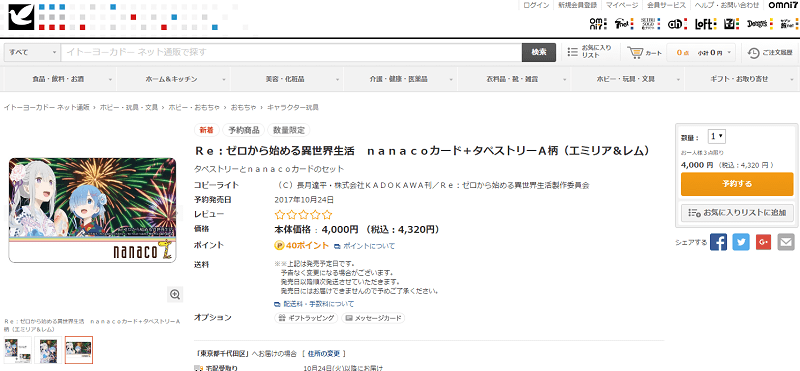This screenshot has height=371, width=800.
Task: Go to ホビー・おもちゃ breadcrumb
Action: coord(194,107)
